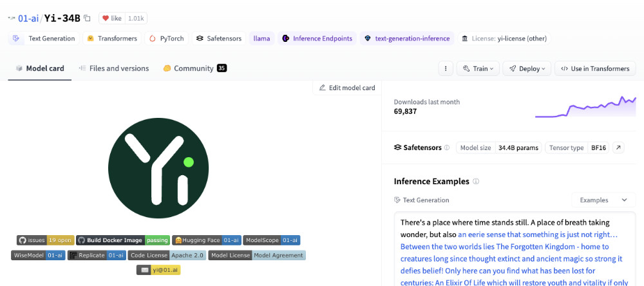Select the Transformers library tag
This screenshot has height=286, width=644.
111,39
